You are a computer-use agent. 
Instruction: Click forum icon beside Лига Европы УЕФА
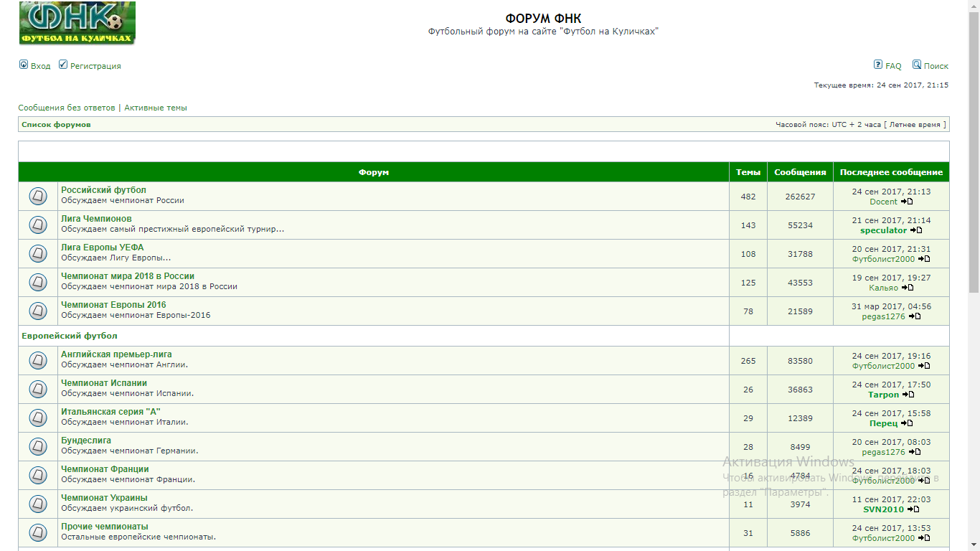(x=38, y=253)
